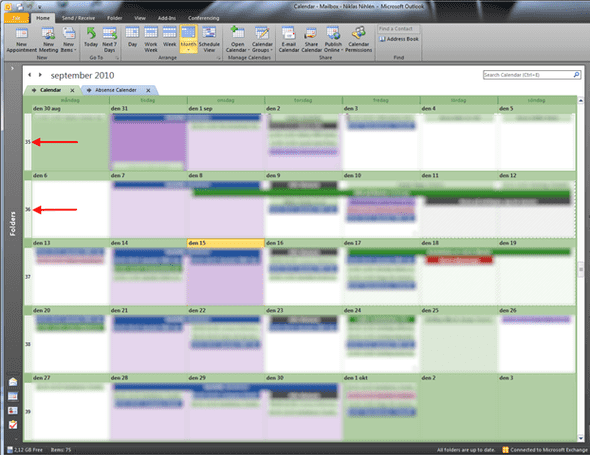
Task: Switch to Absense Calender tab
Action: pos(116,90)
